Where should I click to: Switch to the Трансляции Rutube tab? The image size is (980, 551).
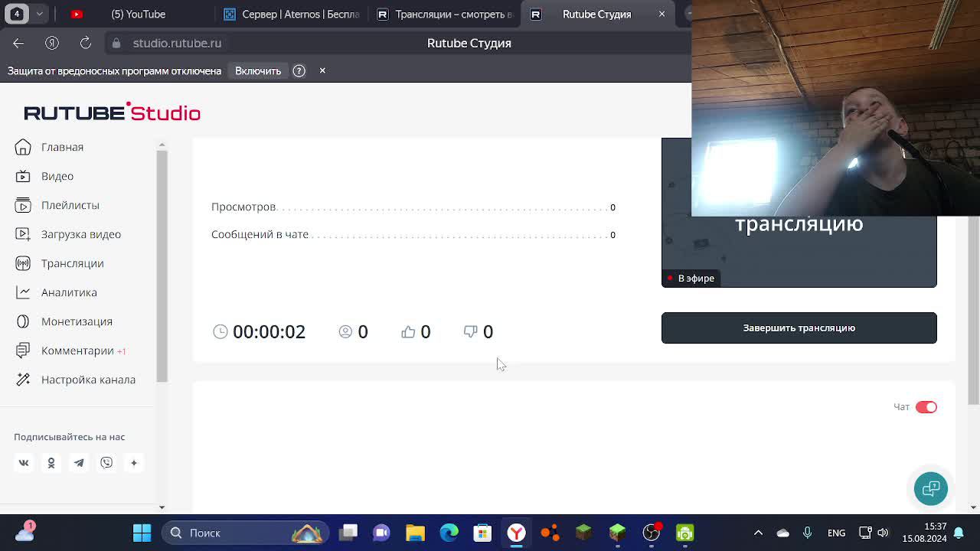(444, 14)
